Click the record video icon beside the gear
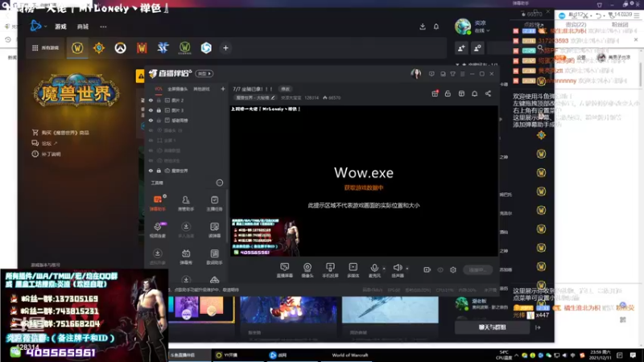 click(427, 270)
